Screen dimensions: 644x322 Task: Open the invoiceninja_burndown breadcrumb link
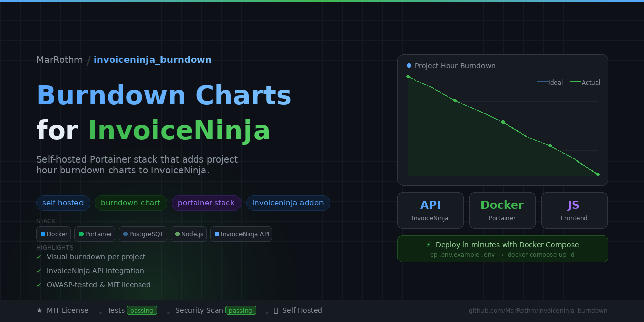point(152,59)
